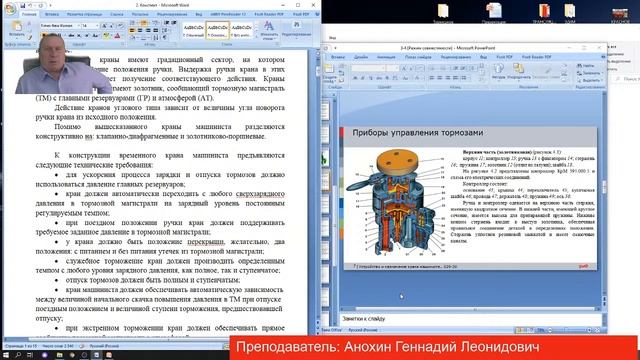Toggle underline in the PowerPoint font group
Screen dimensions: 640x360
(370, 78)
